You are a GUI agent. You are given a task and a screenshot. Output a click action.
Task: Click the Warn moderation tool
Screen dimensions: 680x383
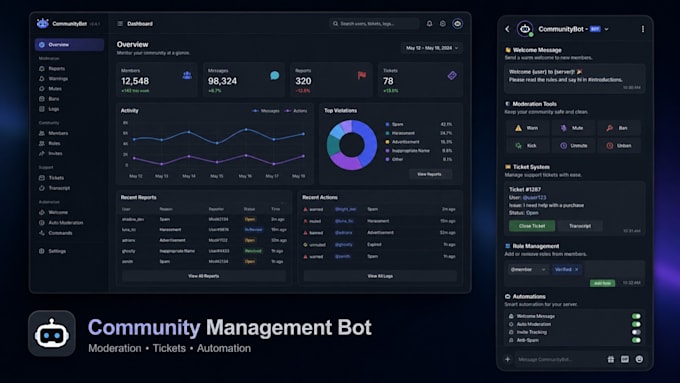point(527,128)
